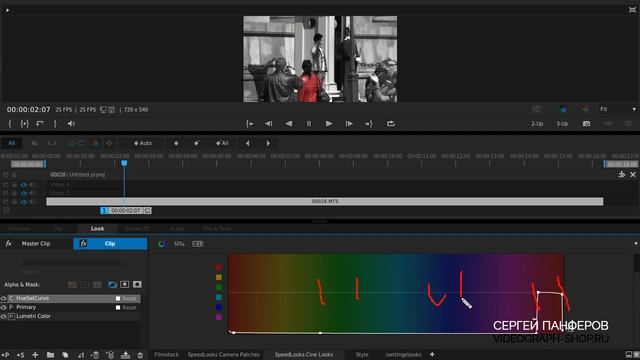Click the play reverse button
640x360 pixels.
coord(289,124)
